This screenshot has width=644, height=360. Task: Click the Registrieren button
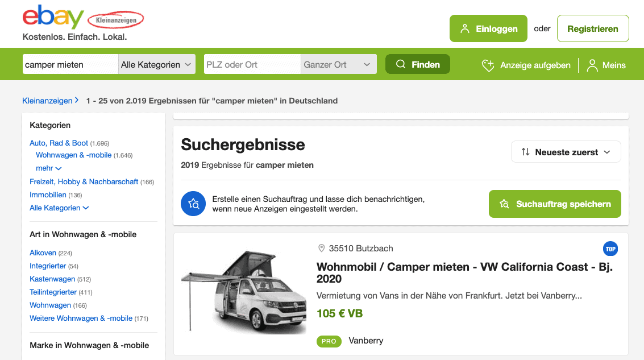(x=593, y=28)
